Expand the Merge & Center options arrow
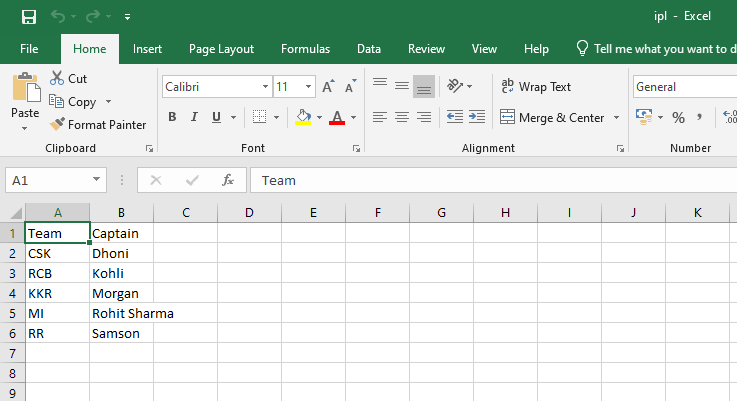 point(616,117)
